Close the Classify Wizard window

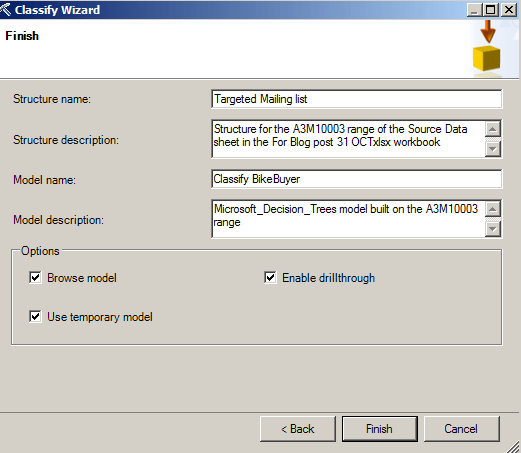509,10
